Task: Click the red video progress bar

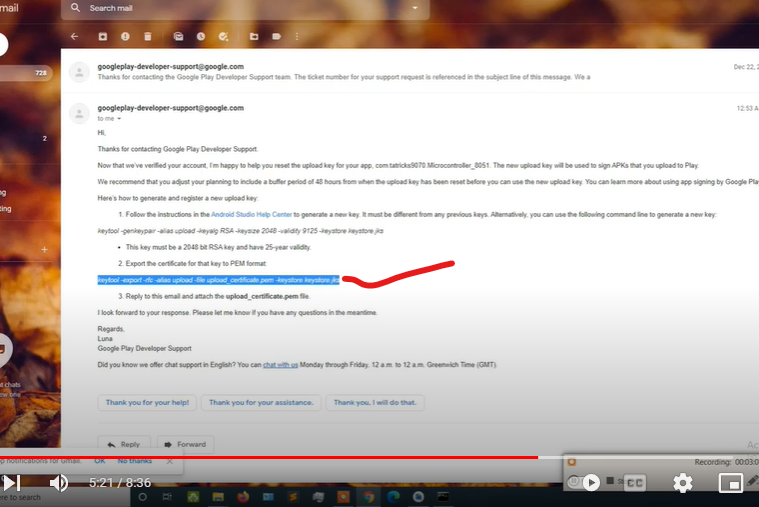Action: coord(300,457)
